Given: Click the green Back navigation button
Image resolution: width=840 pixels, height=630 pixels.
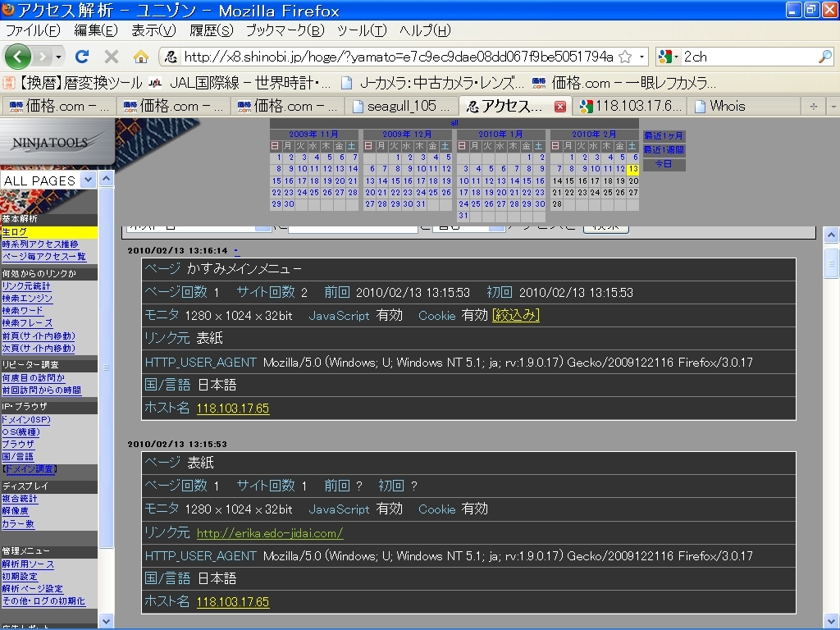Looking at the screenshot, I should pyautogui.click(x=19, y=57).
